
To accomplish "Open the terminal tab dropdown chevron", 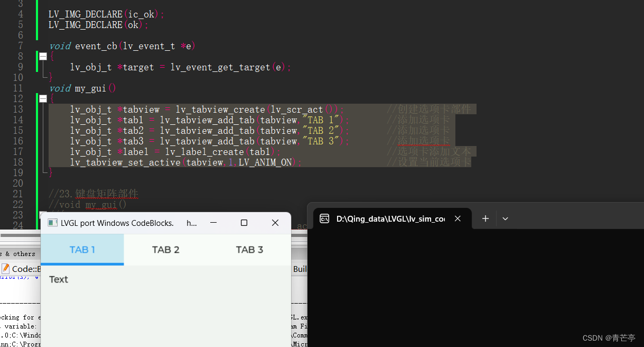I will pos(505,218).
